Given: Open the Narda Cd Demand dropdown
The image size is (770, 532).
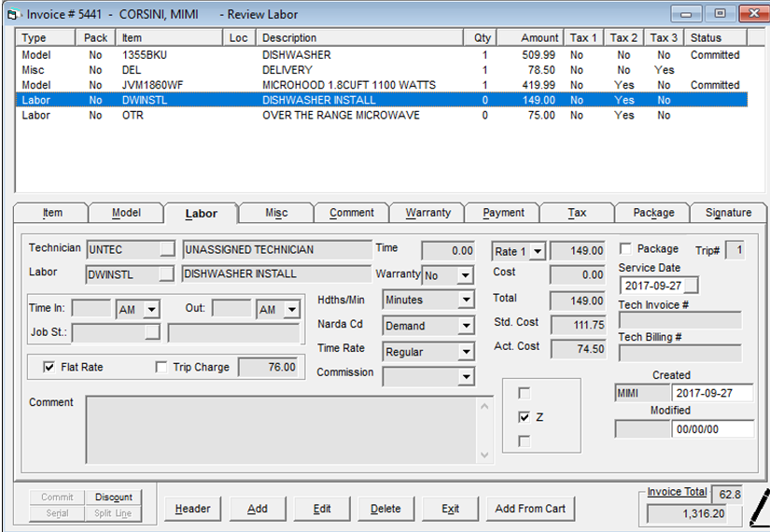Looking at the screenshot, I should pyautogui.click(x=466, y=326).
